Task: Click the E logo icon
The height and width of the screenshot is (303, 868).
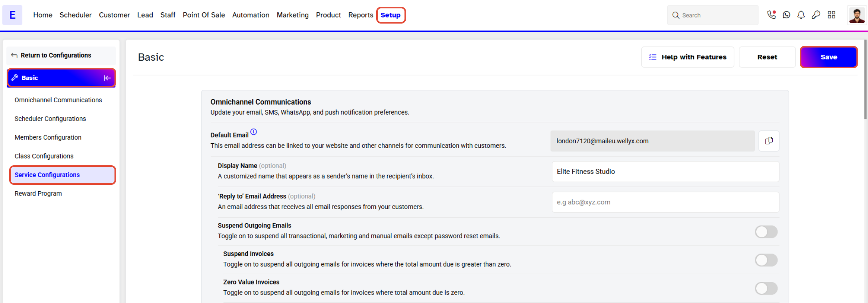Action: click(x=12, y=15)
